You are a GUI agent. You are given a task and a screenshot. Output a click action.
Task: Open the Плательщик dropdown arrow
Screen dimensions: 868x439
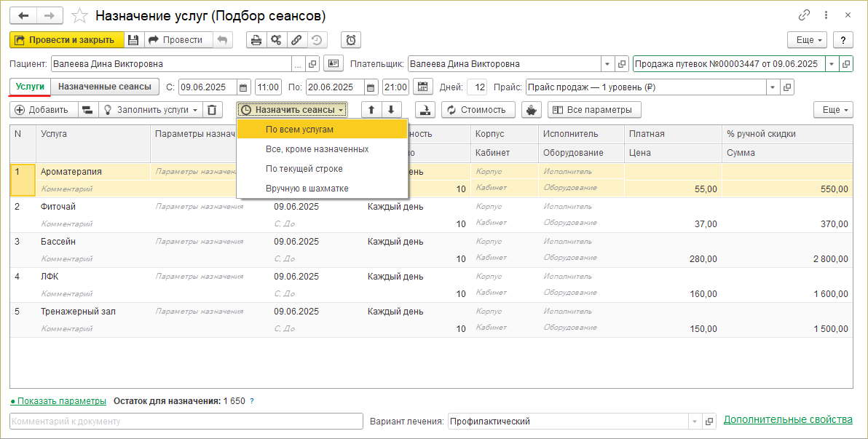pyautogui.click(x=607, y=64)
